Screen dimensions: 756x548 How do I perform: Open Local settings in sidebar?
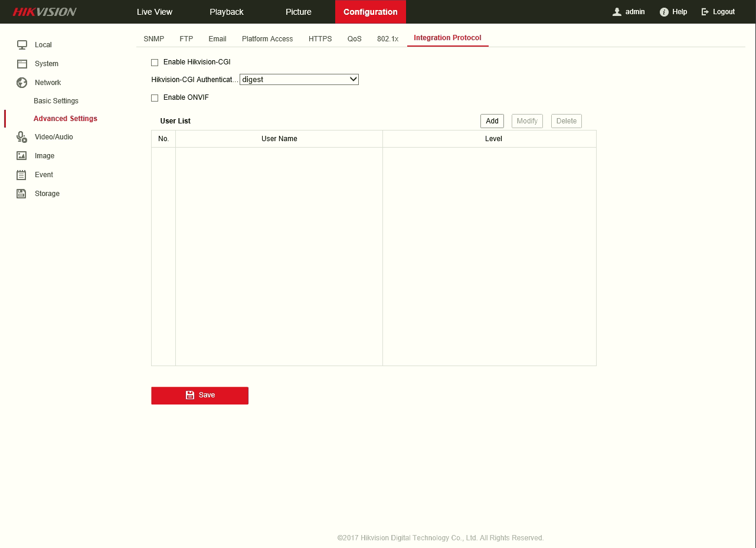(x=43, y=45)
